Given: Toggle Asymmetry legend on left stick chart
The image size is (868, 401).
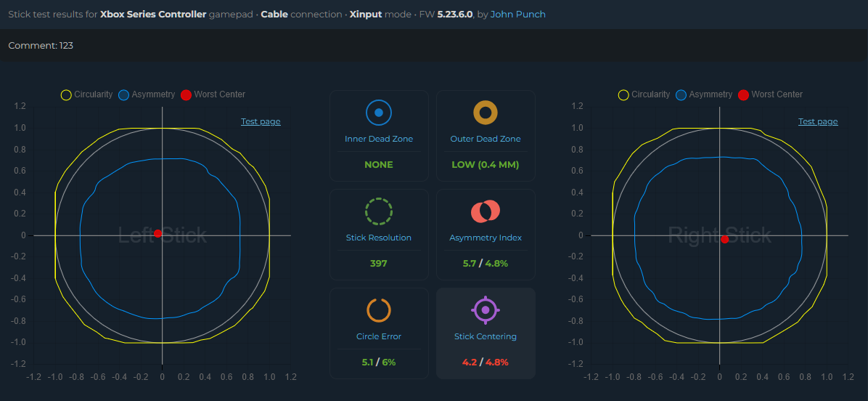Looking at the screenshot, I should coord(147,94).
